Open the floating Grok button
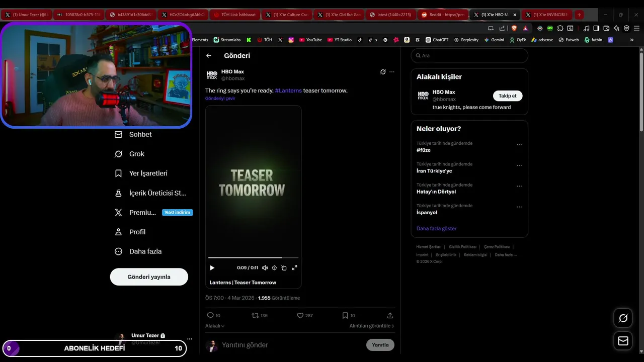The height and width of the screenshot is (362, 644). point(623,318)
